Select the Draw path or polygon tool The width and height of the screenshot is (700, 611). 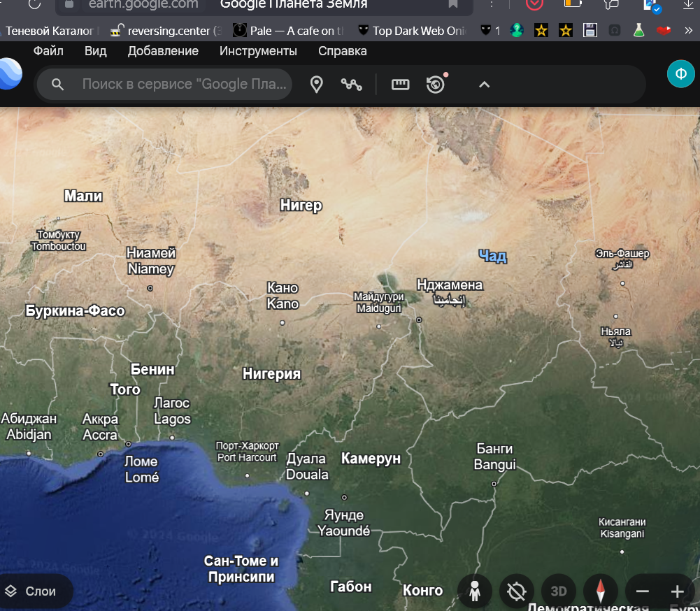pos(351,85)
